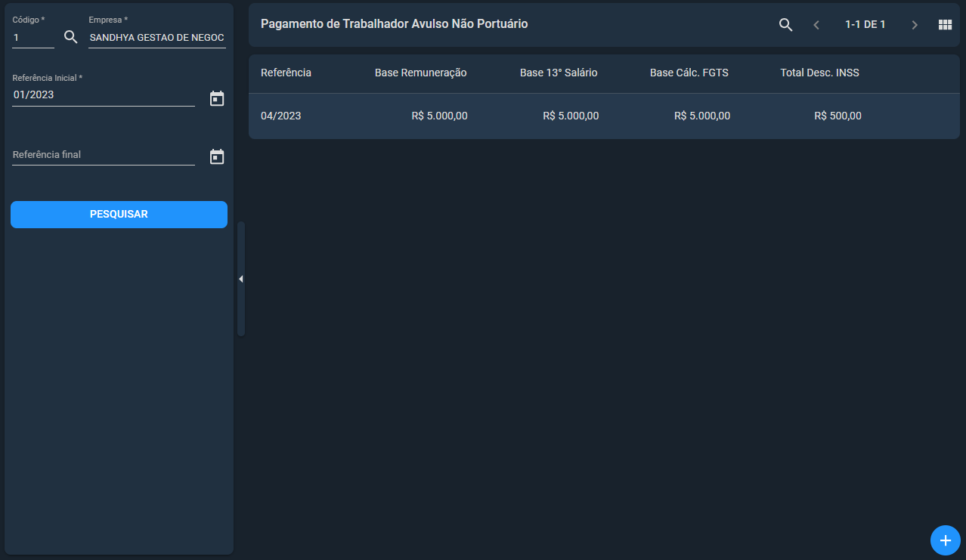Open calendar picker for Referência Inicial
The width and height of the screenshot is (966, 560).
pyautogui.click(x=217, y=98)
